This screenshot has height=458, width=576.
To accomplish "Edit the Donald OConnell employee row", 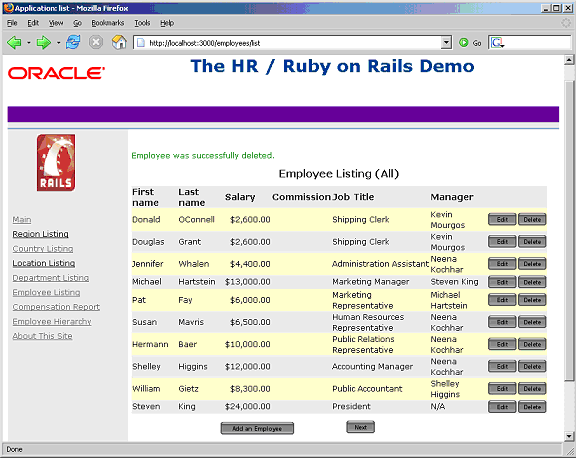I will click(502, 219).
